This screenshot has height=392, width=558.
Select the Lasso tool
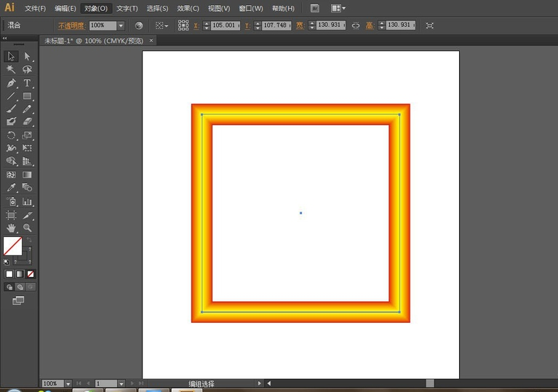tap(27, 69)
